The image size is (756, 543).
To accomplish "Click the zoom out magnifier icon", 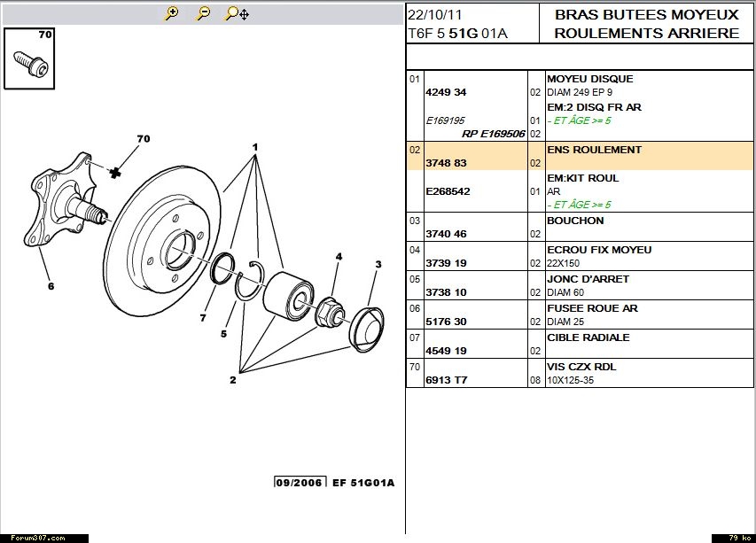I will pos(203,13).
